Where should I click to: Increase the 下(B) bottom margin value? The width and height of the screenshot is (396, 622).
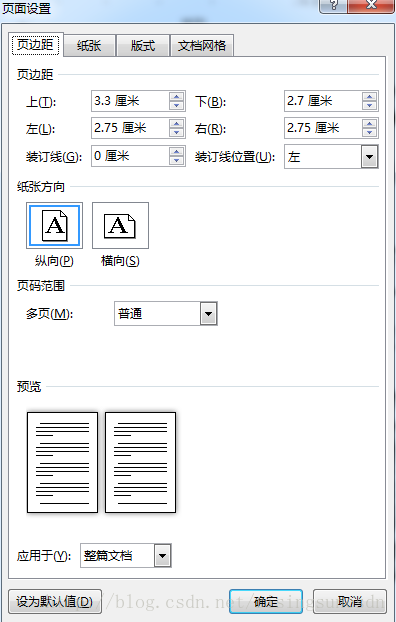(x=369, y=97)
